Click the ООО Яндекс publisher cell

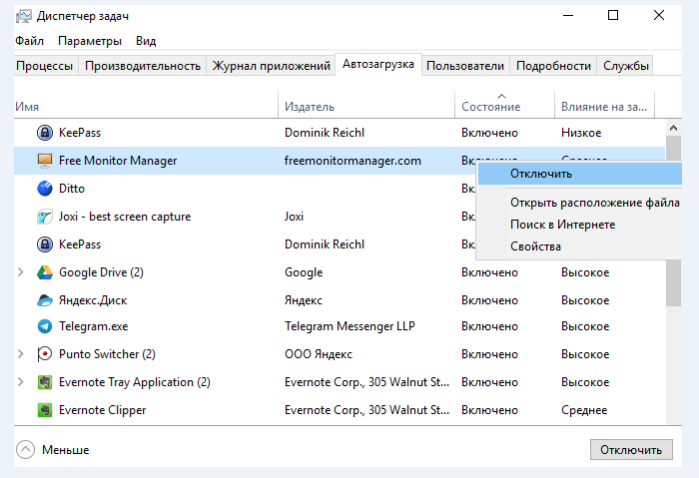click(318, 354)
